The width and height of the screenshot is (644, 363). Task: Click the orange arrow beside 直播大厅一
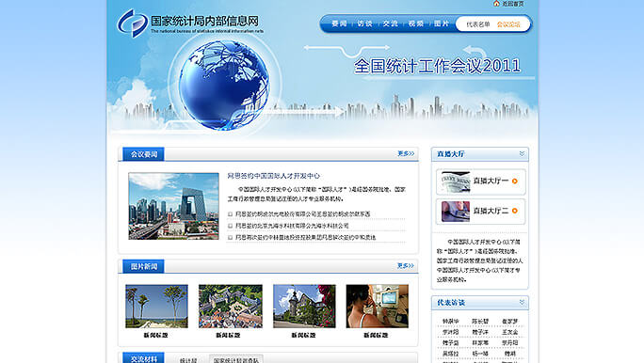[515, 181]
